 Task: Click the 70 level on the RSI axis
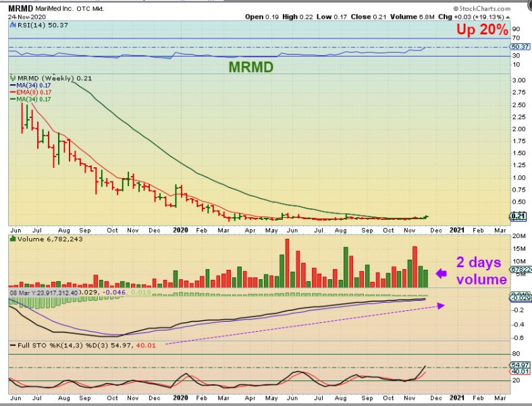point(516,38)
